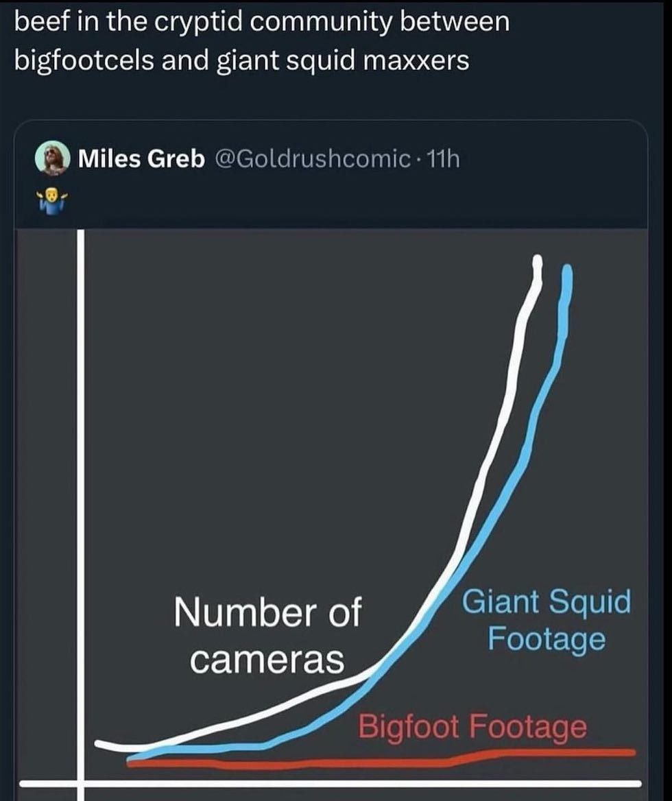The height and width of the screenshot is (801, 672).
Task: Click the chart's horizontal white axis
Action: [x=331, y=784]
